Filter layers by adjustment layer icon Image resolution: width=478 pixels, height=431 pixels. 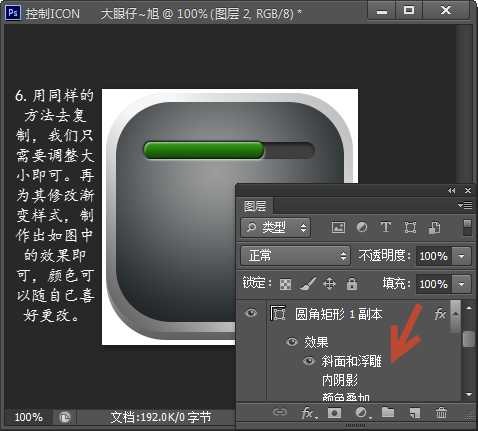click(x=362, y=227)
